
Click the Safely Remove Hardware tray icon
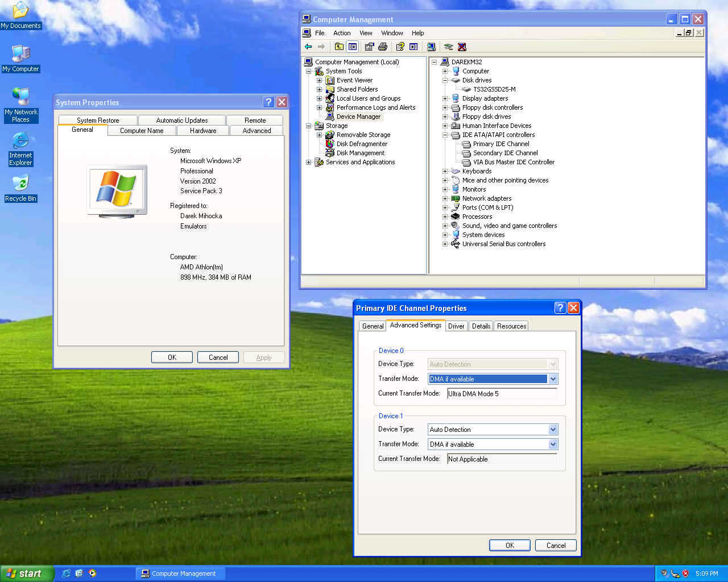pyautogui.click(x=675, y=573)
